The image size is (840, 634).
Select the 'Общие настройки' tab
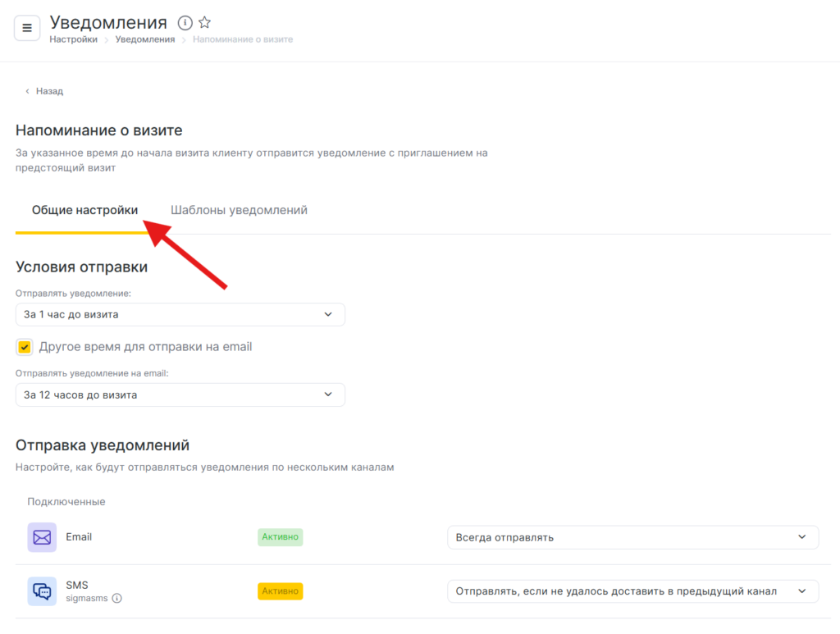(84, 210)
